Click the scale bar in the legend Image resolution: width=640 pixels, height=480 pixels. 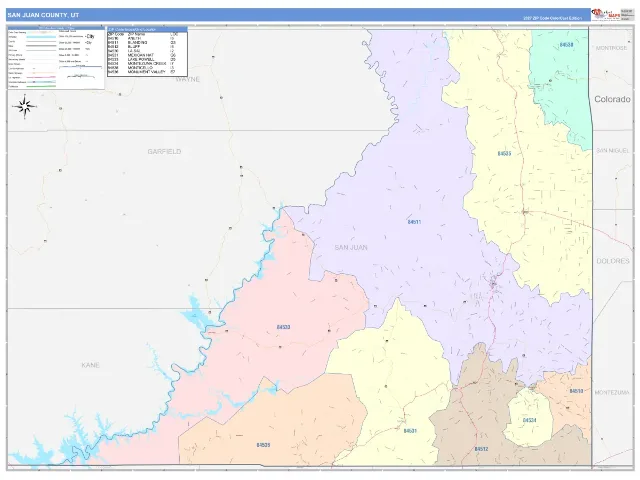[x=80, y=67]
